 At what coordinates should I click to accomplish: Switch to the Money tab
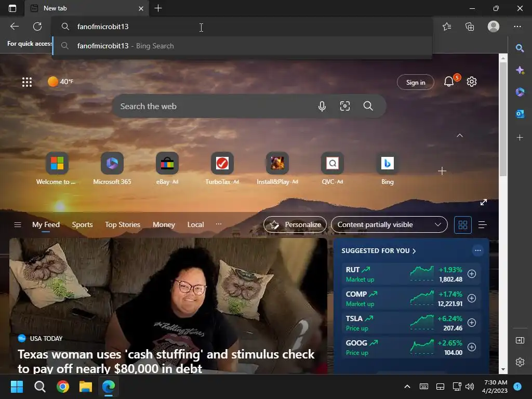click(x=164, y=224)
